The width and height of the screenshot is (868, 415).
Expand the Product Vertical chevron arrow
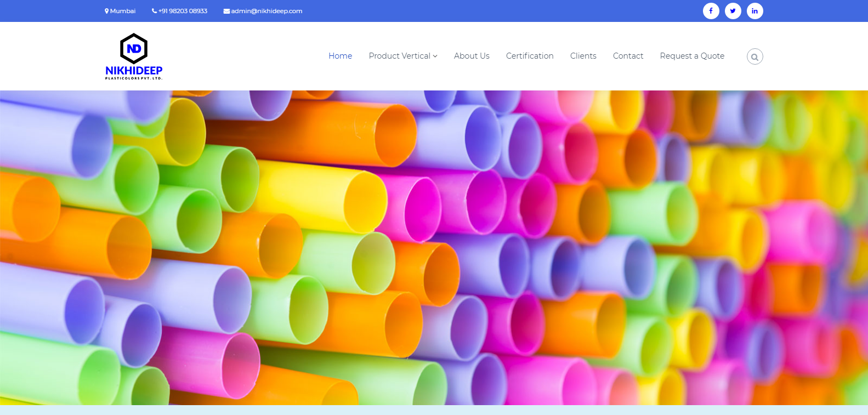[435, 56]
